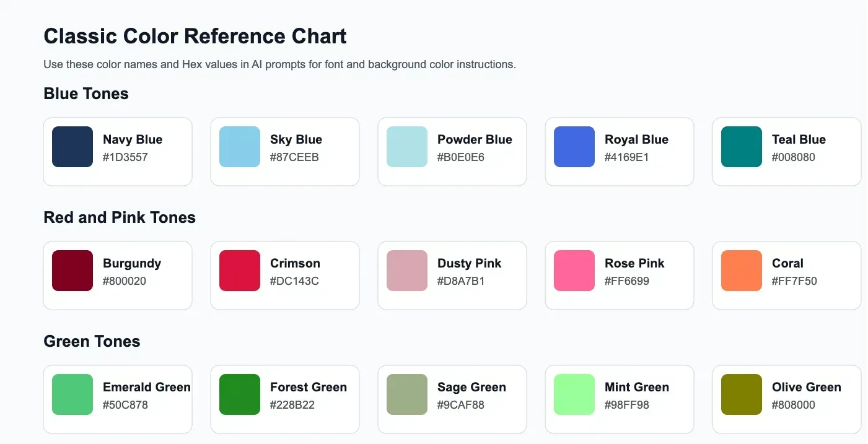
Task: Click the Forest Green name label
Action: pos(309,387)
